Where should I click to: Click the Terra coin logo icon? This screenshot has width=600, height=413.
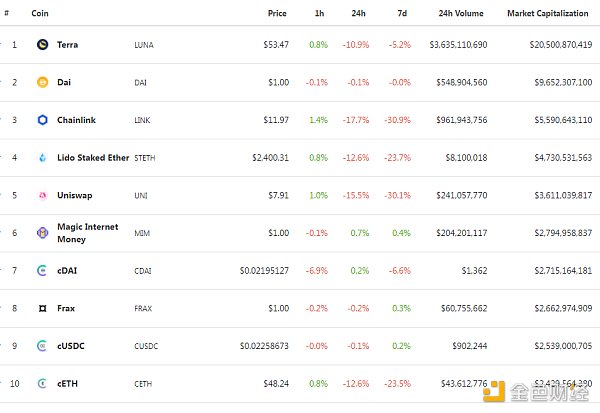[42, 45]
